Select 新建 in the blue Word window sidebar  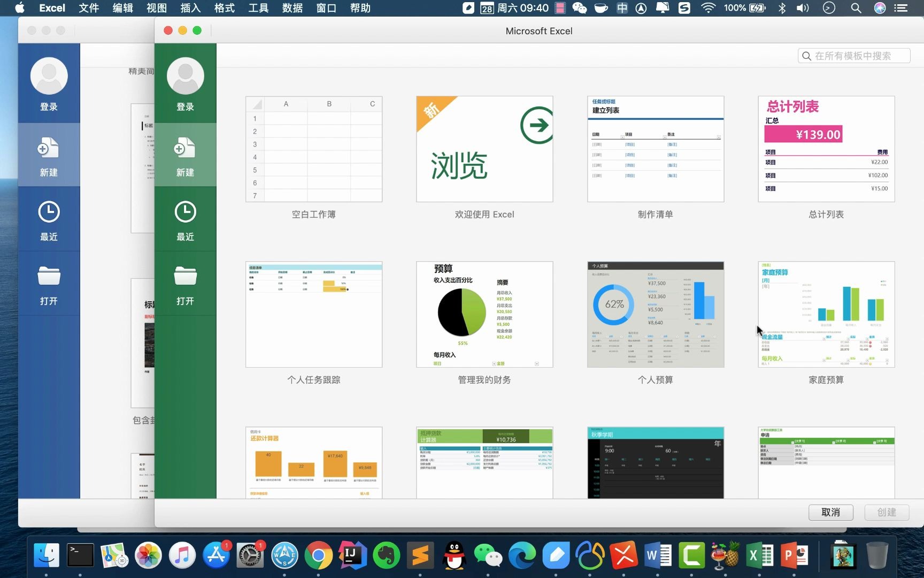pos(49,155)
